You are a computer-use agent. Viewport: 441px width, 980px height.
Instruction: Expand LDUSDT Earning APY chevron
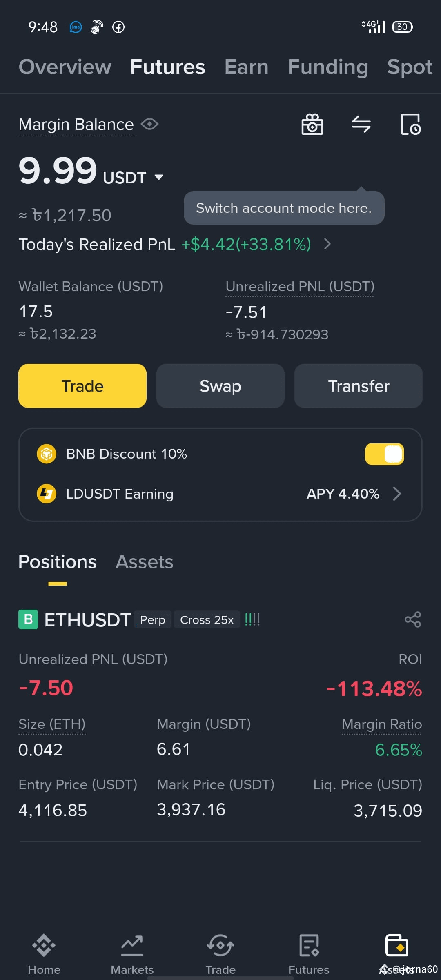click(x=397, y=494)
